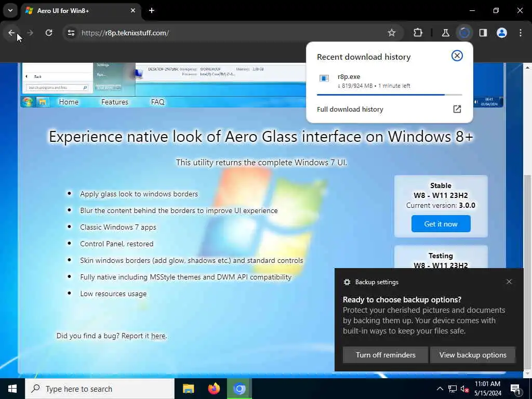The image size is (532, 399).
Task: Click the r8p.exe download progress bar
Action: pos(389,95)
